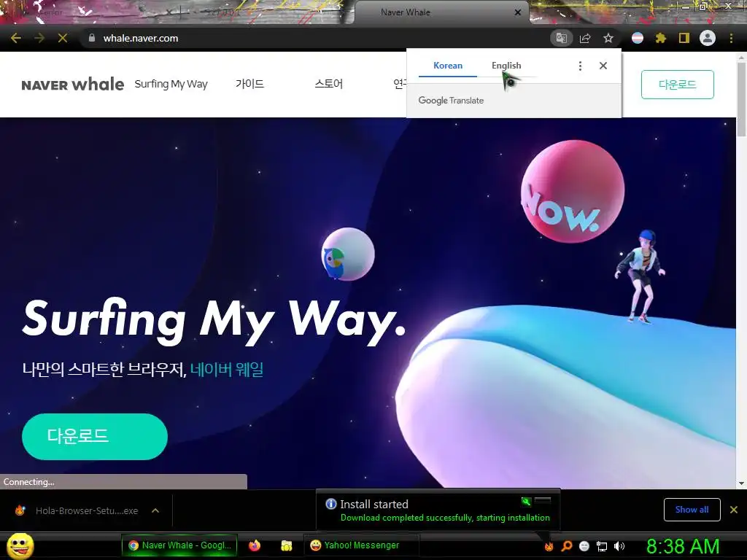Open the volume speaker tray icon

pyautogui.click(x=619, y=546)
